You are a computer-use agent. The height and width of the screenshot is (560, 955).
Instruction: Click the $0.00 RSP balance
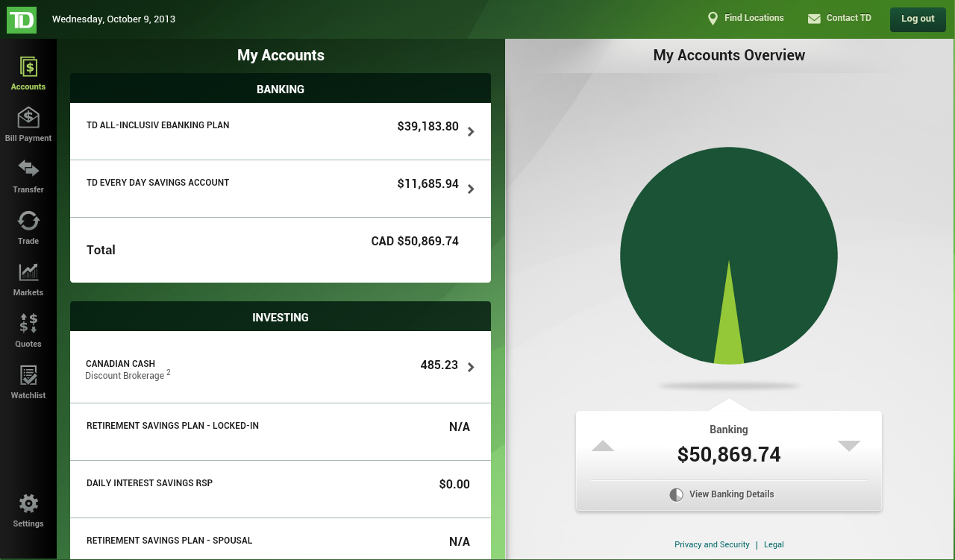(454, 485)
